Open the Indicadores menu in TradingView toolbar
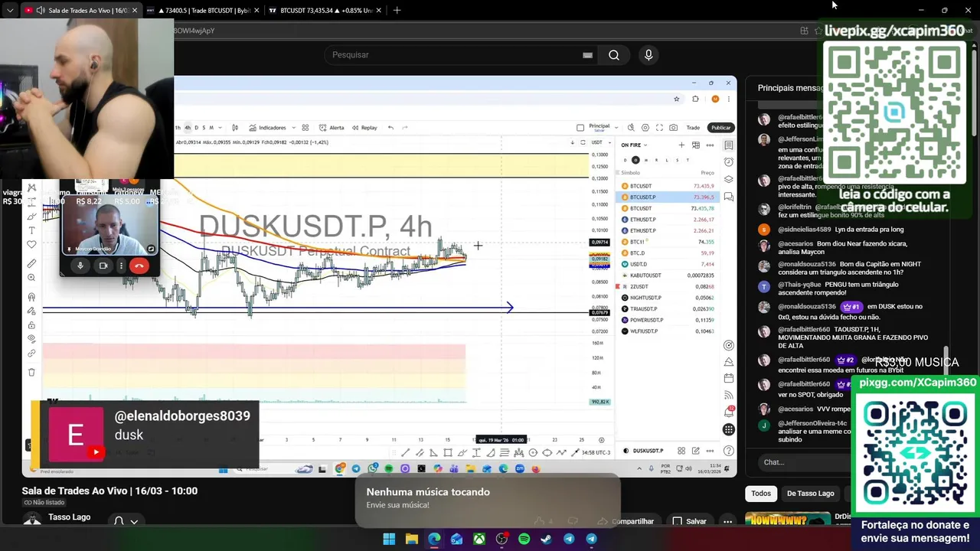980x551 pixels. (268, 128)
